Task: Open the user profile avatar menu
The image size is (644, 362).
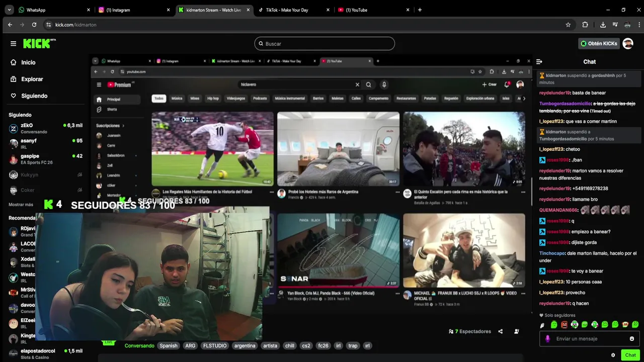Action: pyautogui.click(x=628, y=44)
